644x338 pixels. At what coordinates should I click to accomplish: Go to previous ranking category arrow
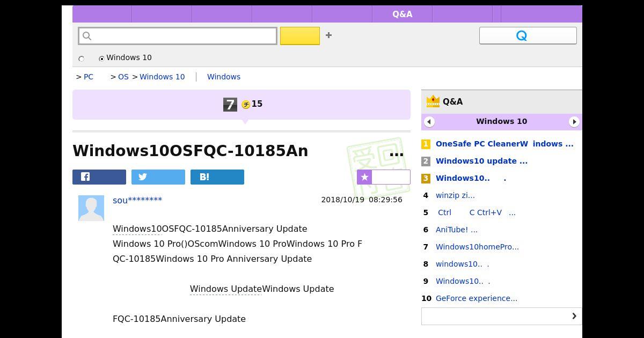[429, 122]
